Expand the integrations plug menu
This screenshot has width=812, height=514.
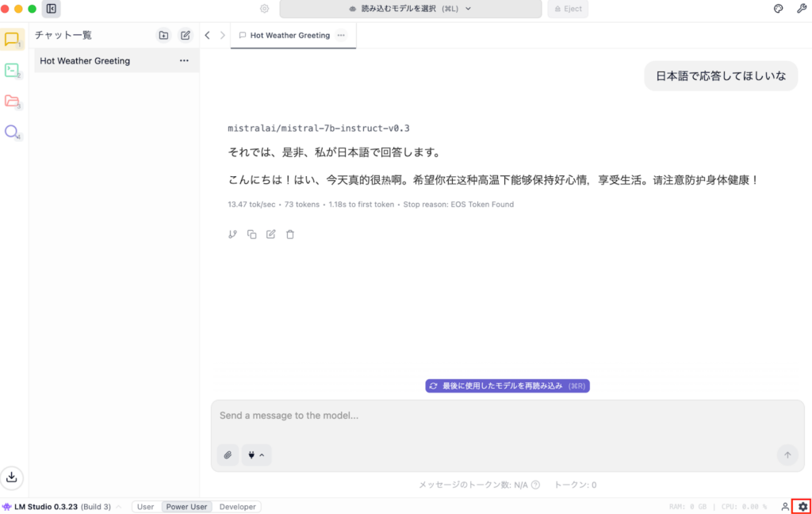click(x=255, y=455)
